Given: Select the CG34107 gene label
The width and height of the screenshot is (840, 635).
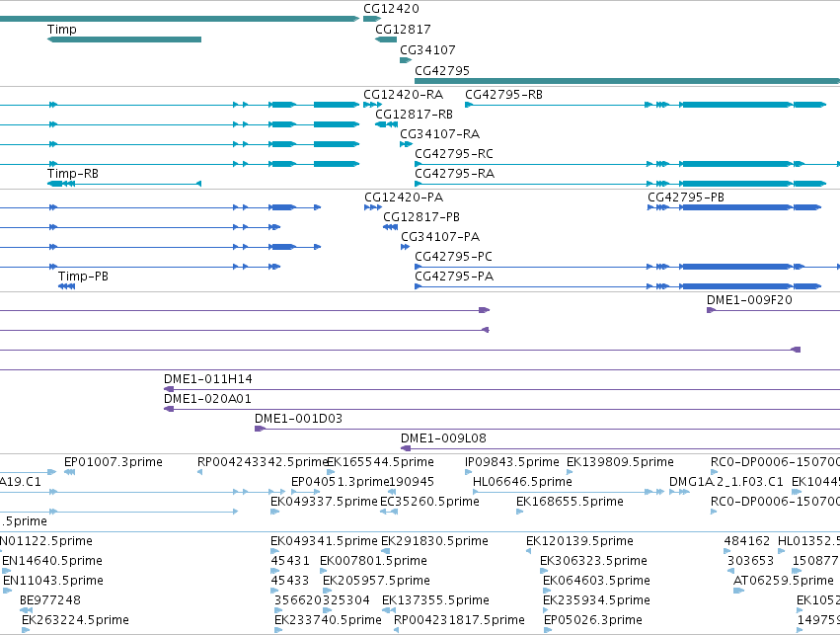Looking at the screenshot, I should pyautogui.click(x=427, y=50).
